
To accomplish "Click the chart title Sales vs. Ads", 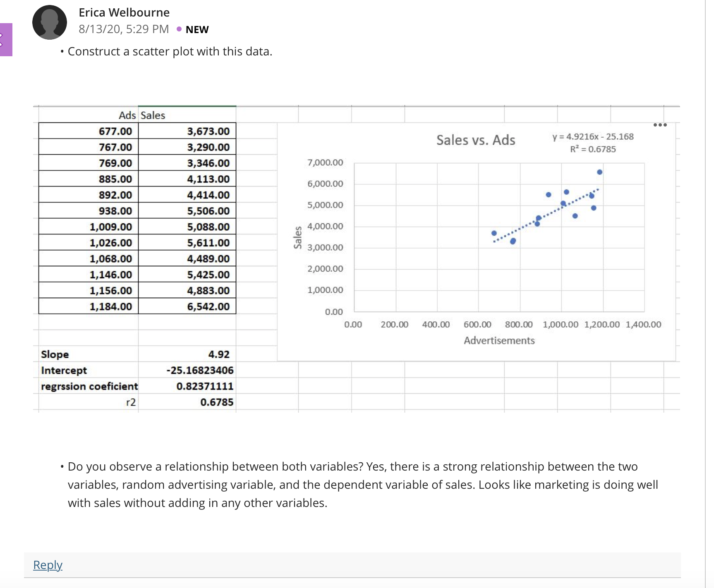I will pos(476,140).
